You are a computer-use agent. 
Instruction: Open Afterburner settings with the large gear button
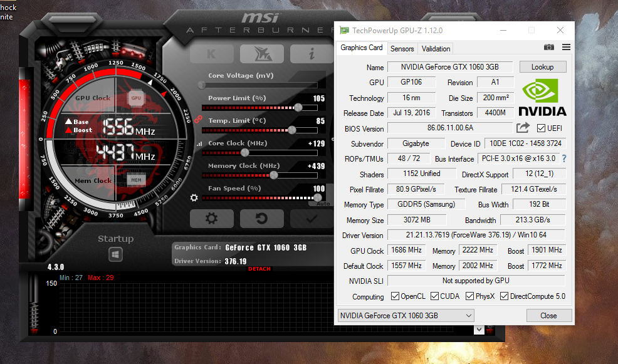coord(212,219)
